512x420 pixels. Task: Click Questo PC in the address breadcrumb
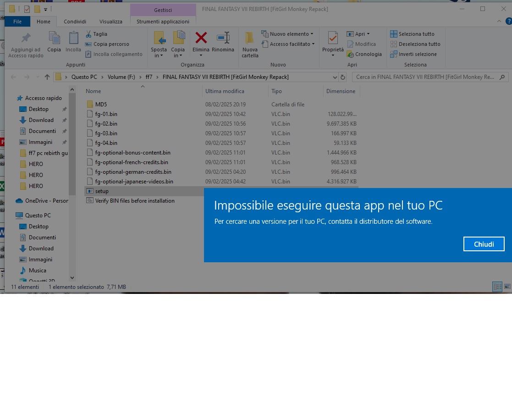point(84,77)
